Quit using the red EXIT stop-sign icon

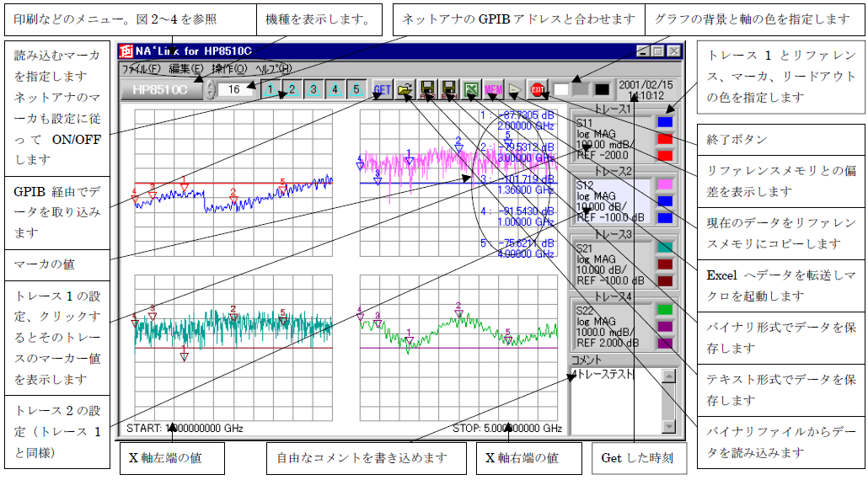coord(537,89)
